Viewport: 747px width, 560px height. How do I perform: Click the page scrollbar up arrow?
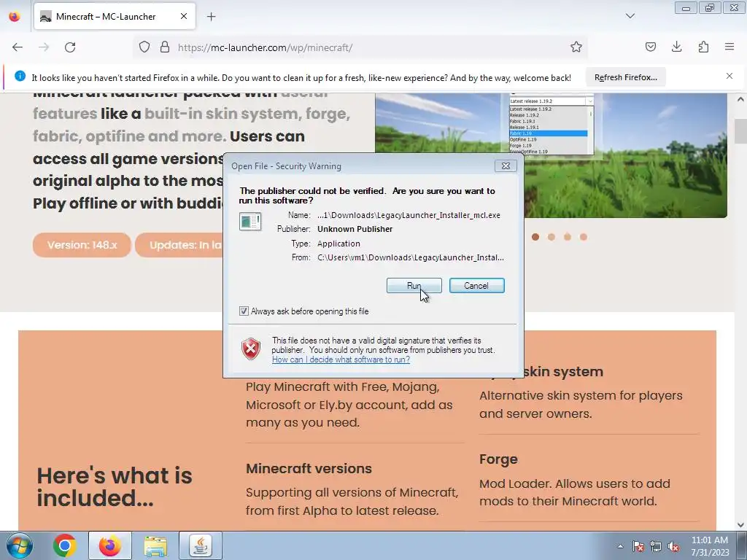coord(740,99)
